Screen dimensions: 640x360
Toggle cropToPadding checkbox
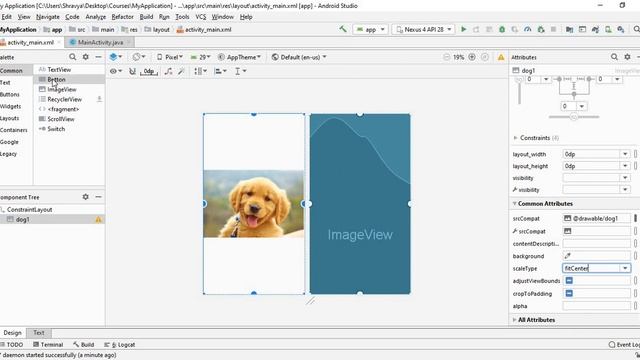(x=569, y=293)
